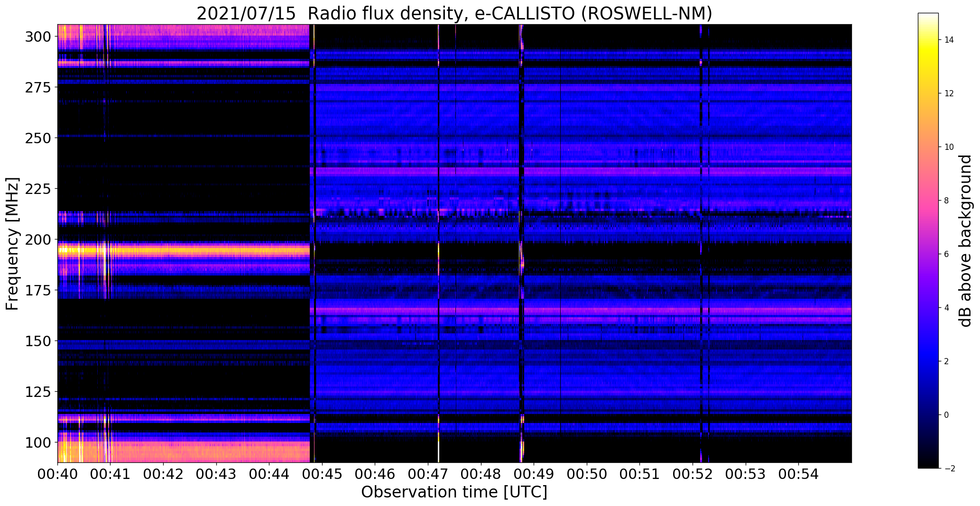Click the 00:40 time tick label
Screen dimensions: 980x506
[58, 474]
